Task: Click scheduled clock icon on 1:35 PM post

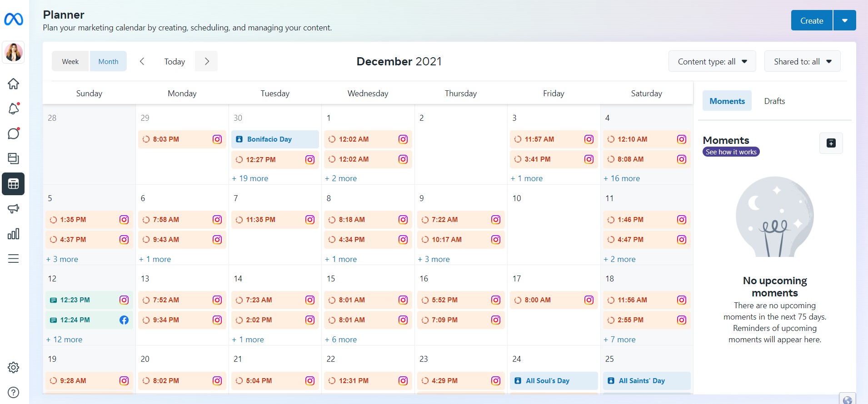Action: (x=53, y=220)
